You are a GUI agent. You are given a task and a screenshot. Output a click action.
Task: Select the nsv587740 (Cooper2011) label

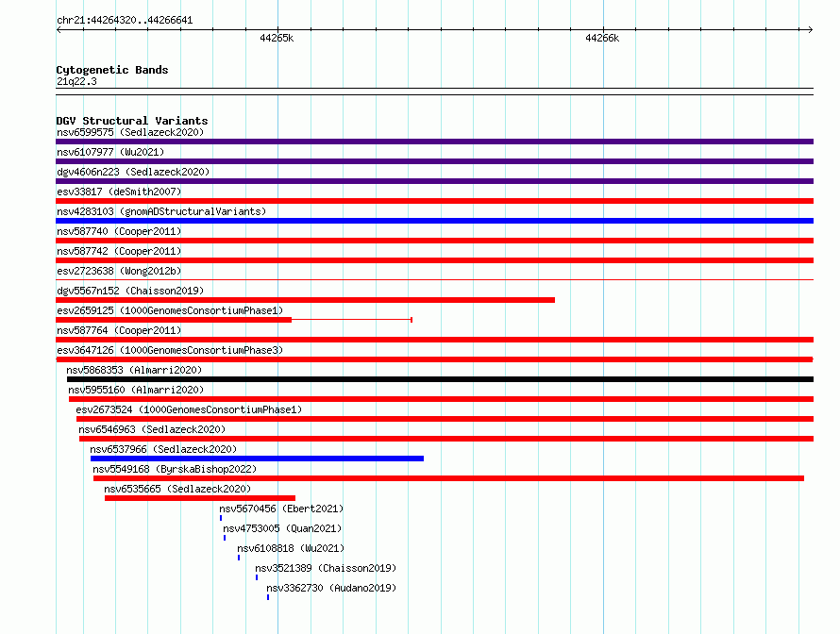(119, 231)
